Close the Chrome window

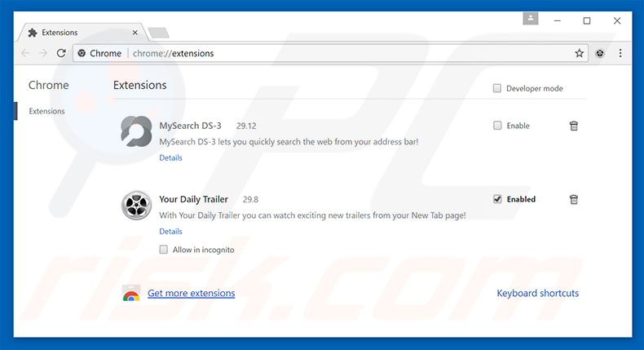coord(617,20)
